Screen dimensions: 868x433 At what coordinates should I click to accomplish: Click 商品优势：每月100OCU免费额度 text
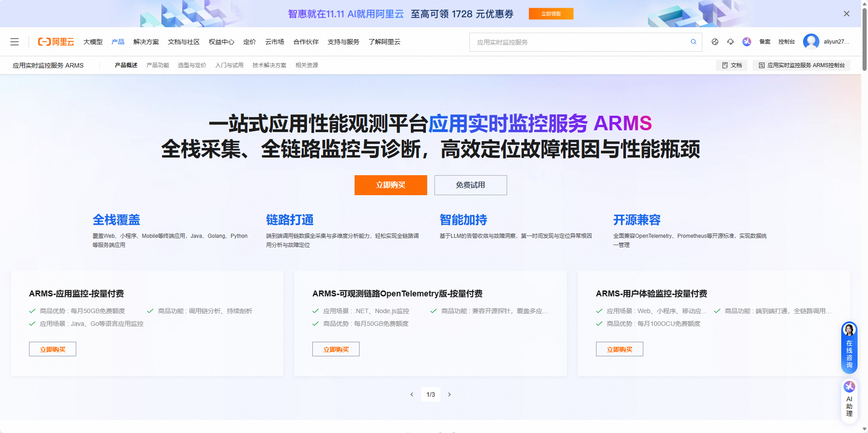(653, 324)
